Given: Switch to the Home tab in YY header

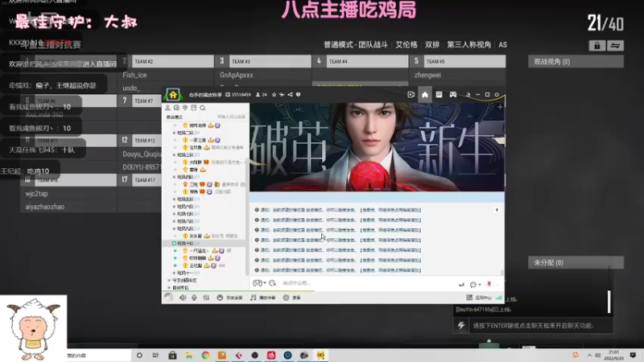Looking at the screenshot, I should coord(425,94).
